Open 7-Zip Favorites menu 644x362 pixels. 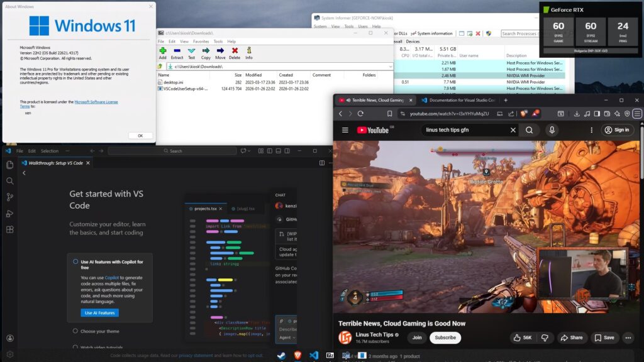tap(201, 41)
